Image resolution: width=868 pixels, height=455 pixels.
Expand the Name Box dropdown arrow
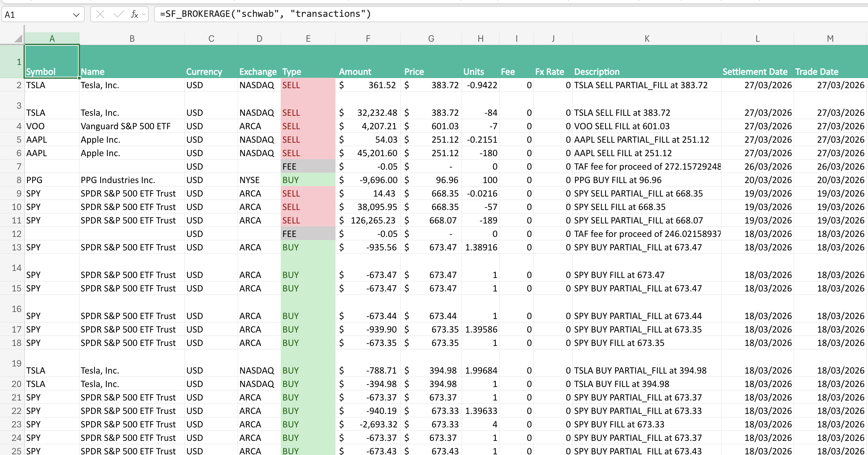tap(76, 15)
